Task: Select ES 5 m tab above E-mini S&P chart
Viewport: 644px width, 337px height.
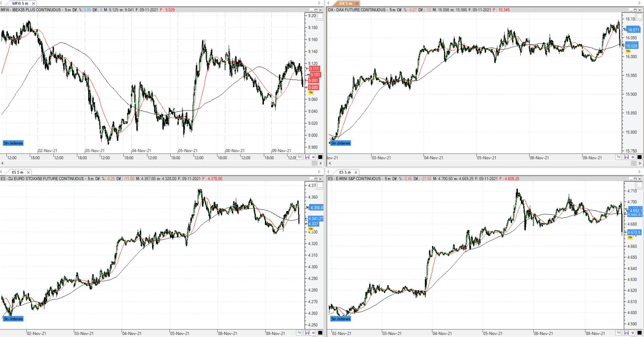Action: (x=345, y=172)
